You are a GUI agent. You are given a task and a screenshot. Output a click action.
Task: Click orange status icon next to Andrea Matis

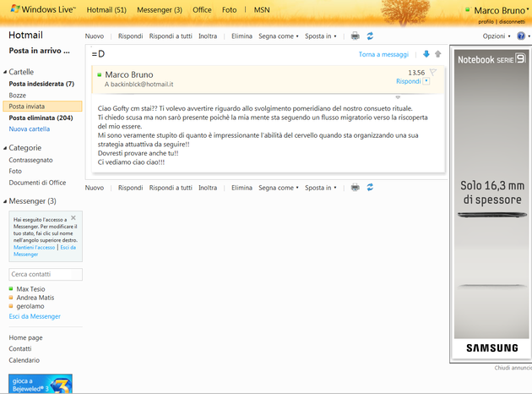pyautogui.click(x=11, y=298)
